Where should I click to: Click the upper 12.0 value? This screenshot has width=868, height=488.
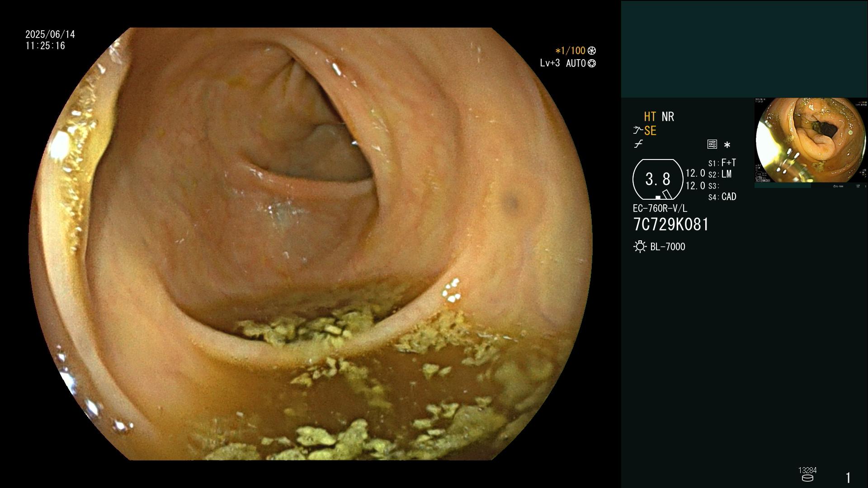pos(695,173)
